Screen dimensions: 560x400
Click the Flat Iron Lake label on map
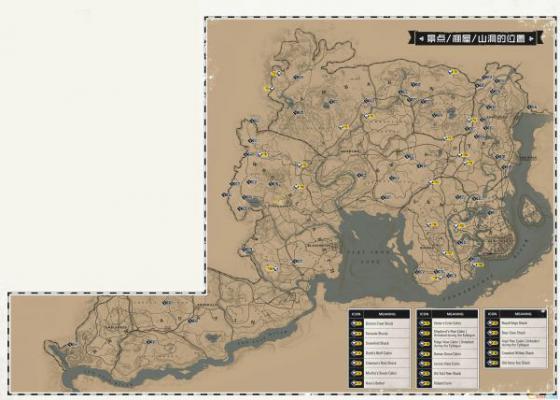pyautogui.click(x=370, y=256)
